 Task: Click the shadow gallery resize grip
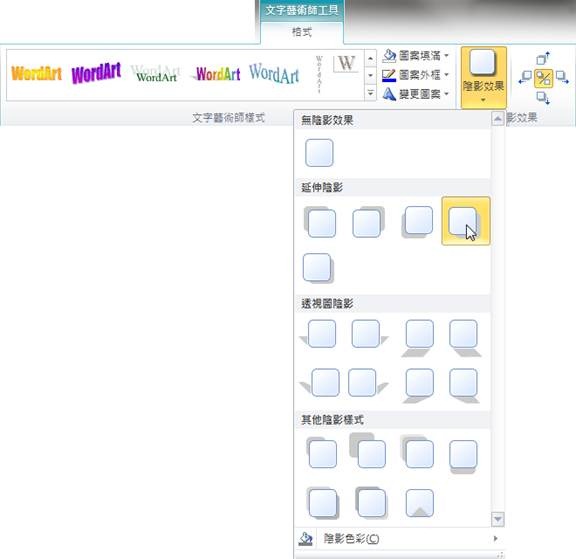(x=500, y=554)
